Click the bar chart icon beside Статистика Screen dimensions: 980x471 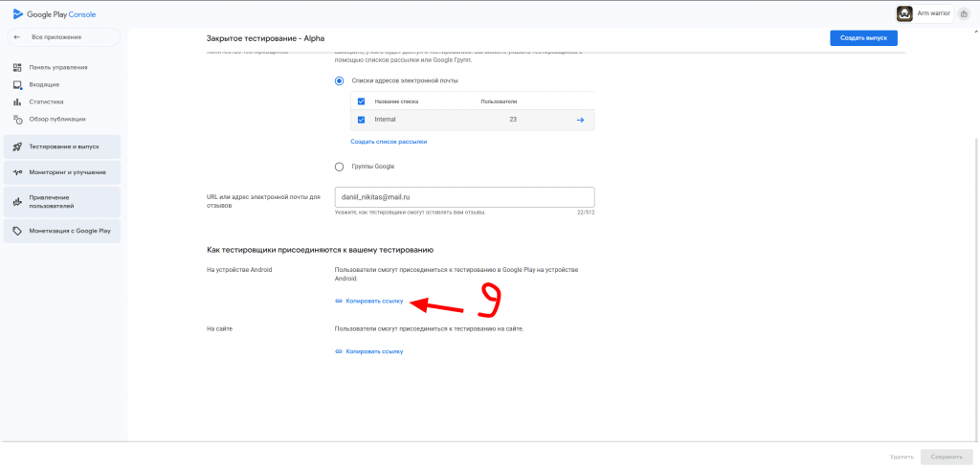17,102
